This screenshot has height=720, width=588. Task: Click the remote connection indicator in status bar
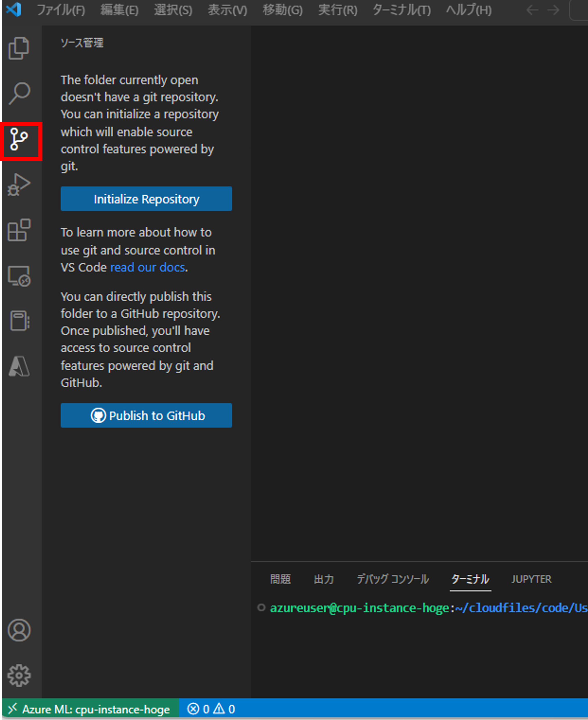(90, 709)
